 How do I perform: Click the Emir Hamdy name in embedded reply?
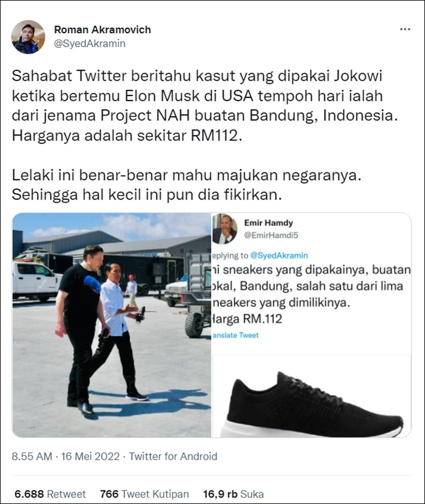coord(269,222)
